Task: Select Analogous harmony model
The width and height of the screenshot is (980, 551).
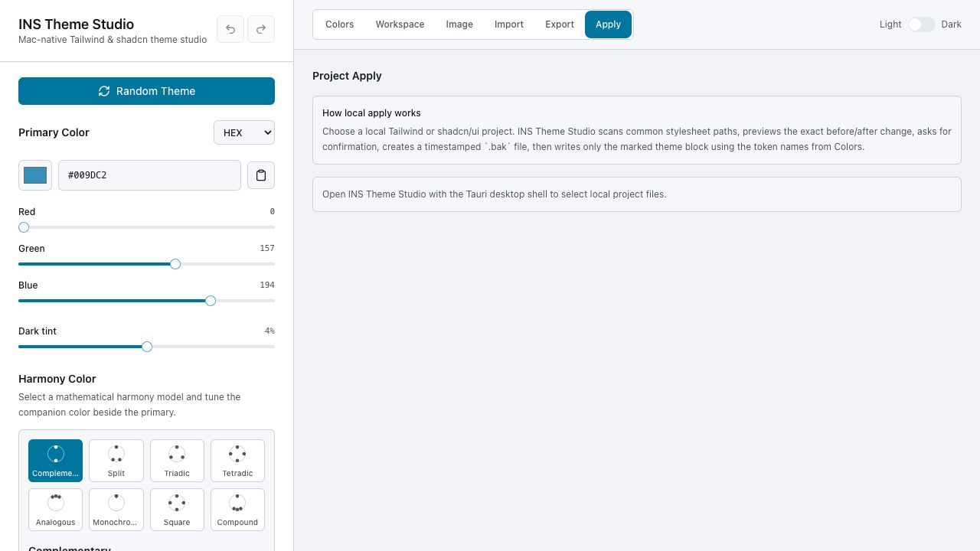Action: 55,510
